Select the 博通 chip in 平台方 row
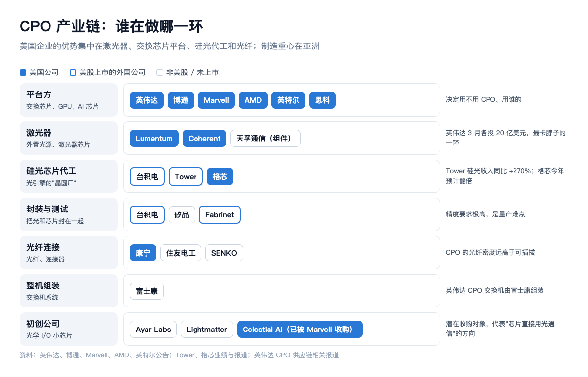Viewport: 588px width, 377px height. point(181,100)
